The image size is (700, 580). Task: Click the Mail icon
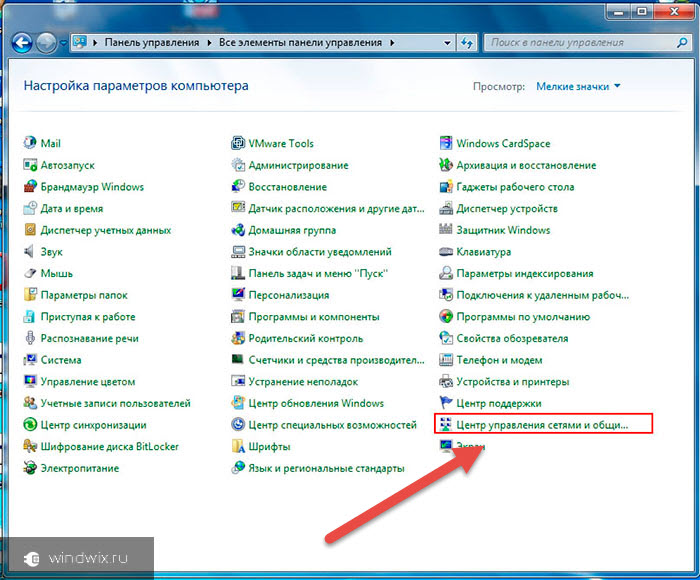point(30,143)
